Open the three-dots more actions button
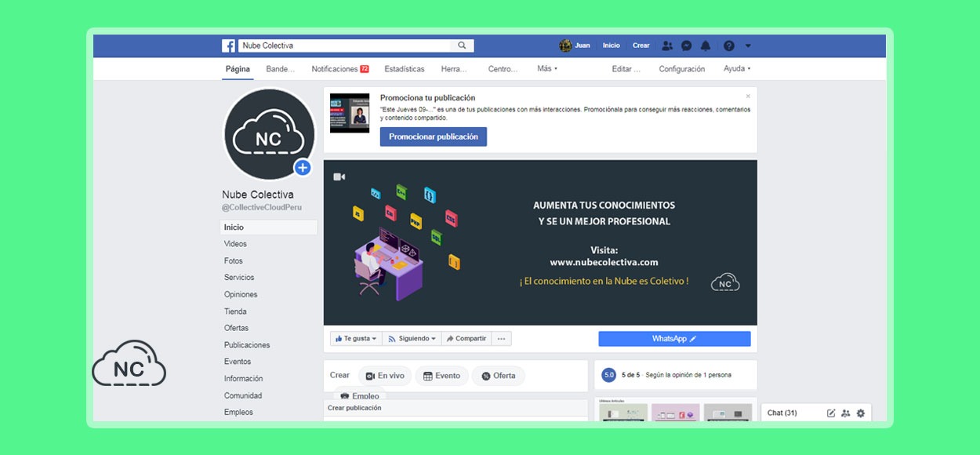 pos(502,339)
